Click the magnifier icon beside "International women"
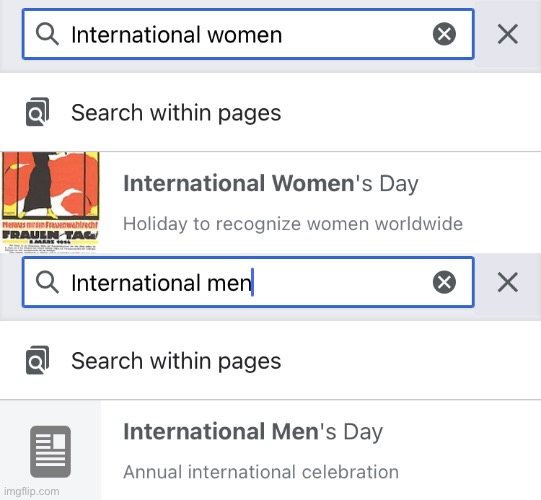Image resolution: width=541 pixels, height=500 pixels. coord(47,34)
